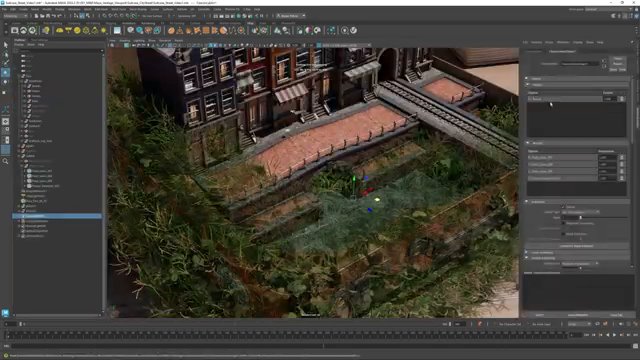This screenshot has width=640, height=360.
Task: Click the play forward button
Action: (614, 335)
